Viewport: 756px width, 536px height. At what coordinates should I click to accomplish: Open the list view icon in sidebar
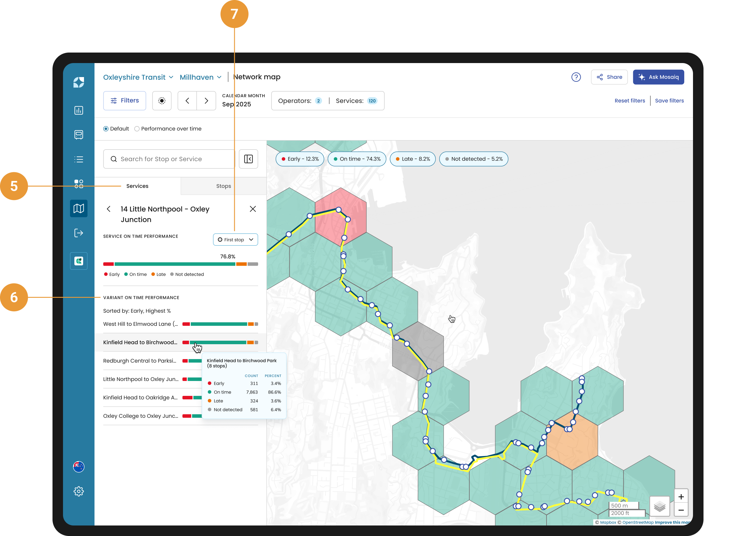78,159
